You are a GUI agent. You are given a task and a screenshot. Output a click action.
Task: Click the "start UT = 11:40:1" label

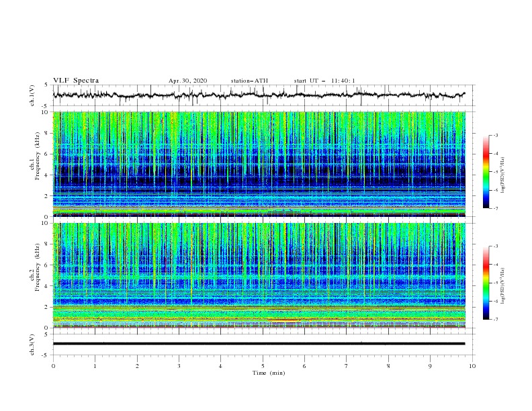click(324, 81)
